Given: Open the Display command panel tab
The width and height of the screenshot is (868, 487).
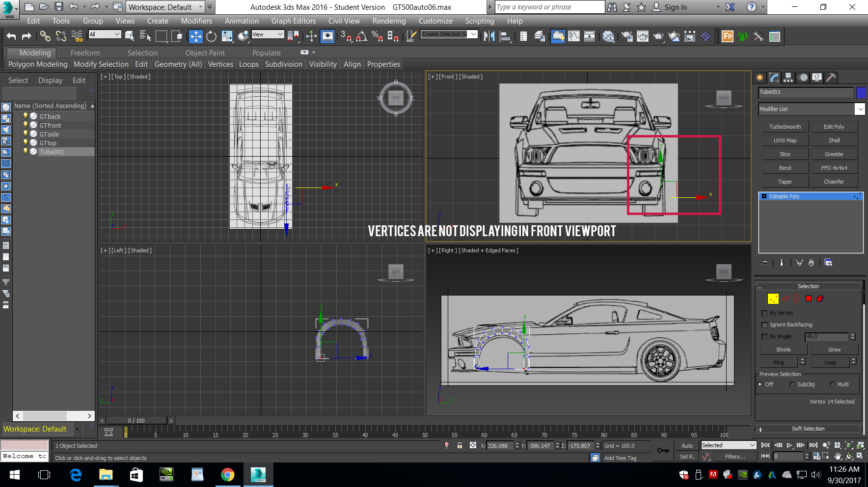Looking at the screenshot, I should pyautogui.click(x=817, y=78).
